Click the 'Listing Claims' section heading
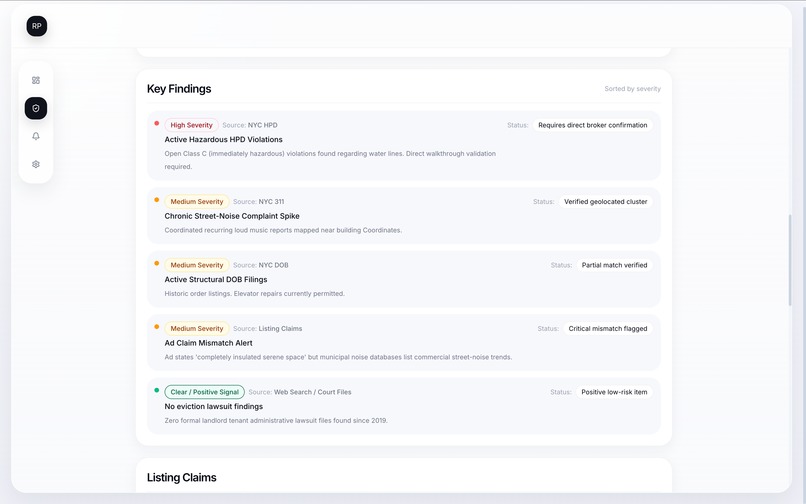806x504 pixels. pos(181,477)
